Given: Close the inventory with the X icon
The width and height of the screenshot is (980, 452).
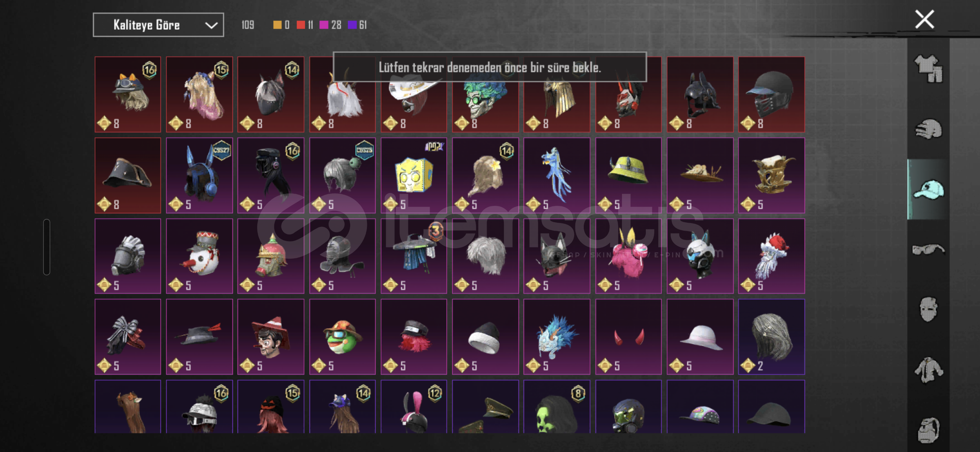Looking at the screenshot, I should [x=924, y=19].
